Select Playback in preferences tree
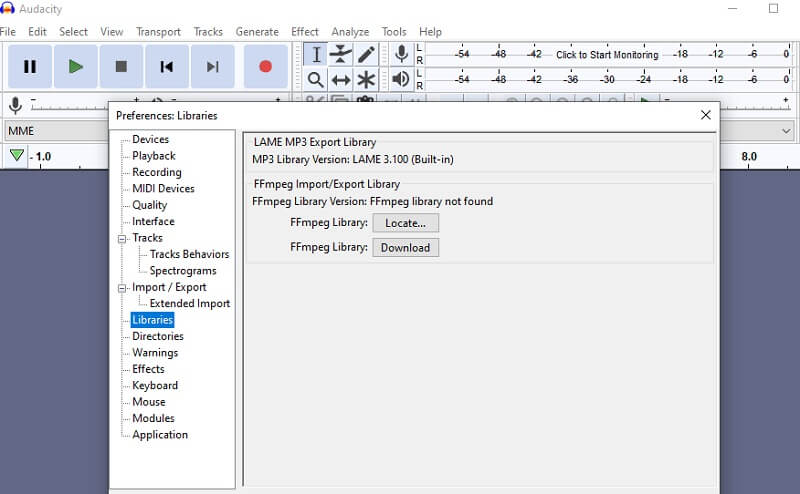This screenshot has width=800, height=494. click(x=154, y=156)
